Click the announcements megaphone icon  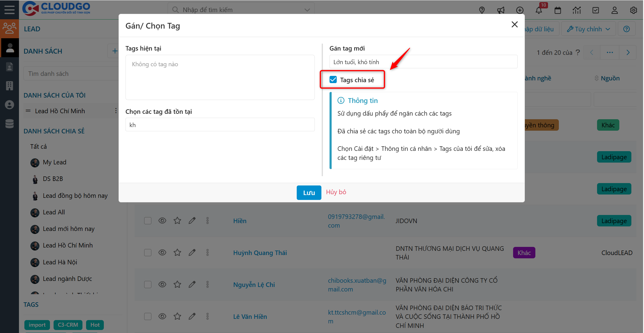tap(501, 10)
